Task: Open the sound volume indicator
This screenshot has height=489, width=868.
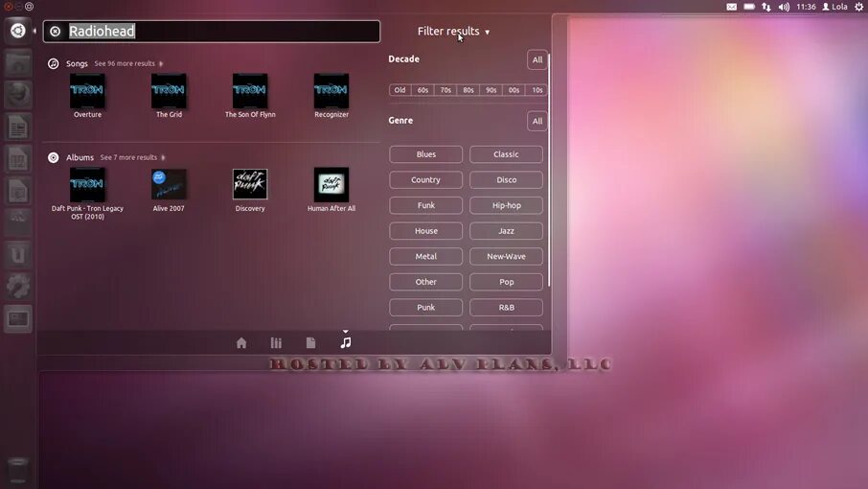Action: coord(784,7)
